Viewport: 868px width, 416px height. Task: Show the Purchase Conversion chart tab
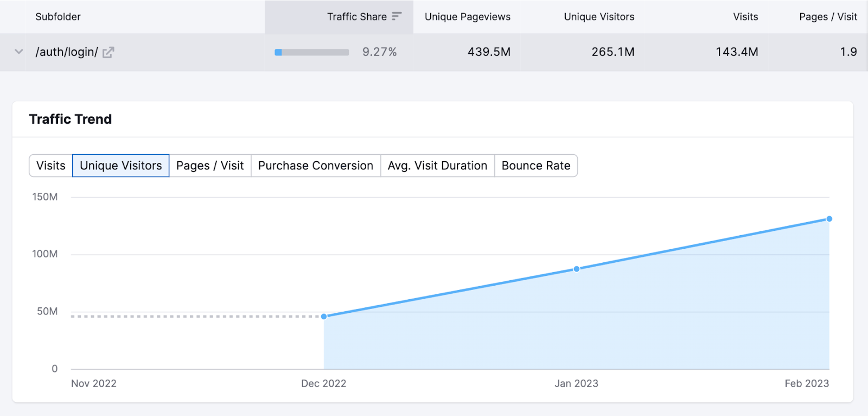(x=315, y=166)
